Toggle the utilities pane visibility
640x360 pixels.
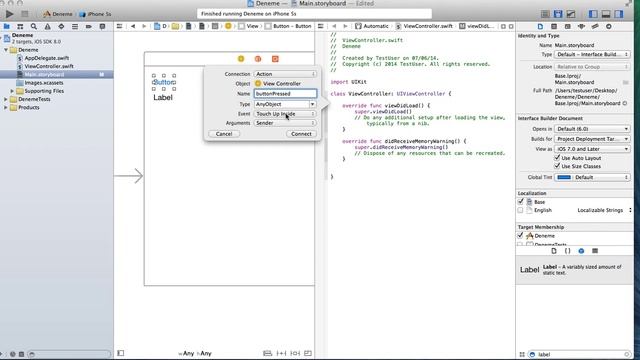pos(619,14)
